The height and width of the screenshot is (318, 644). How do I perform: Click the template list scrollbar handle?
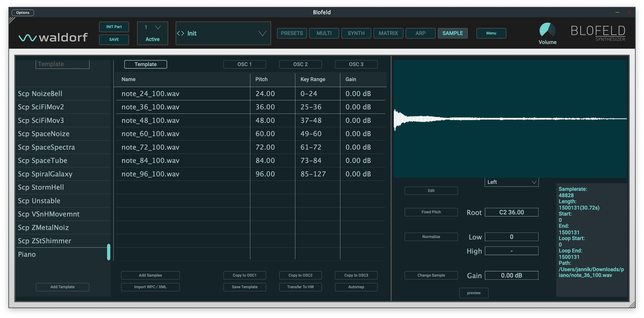tap(109, 252)
